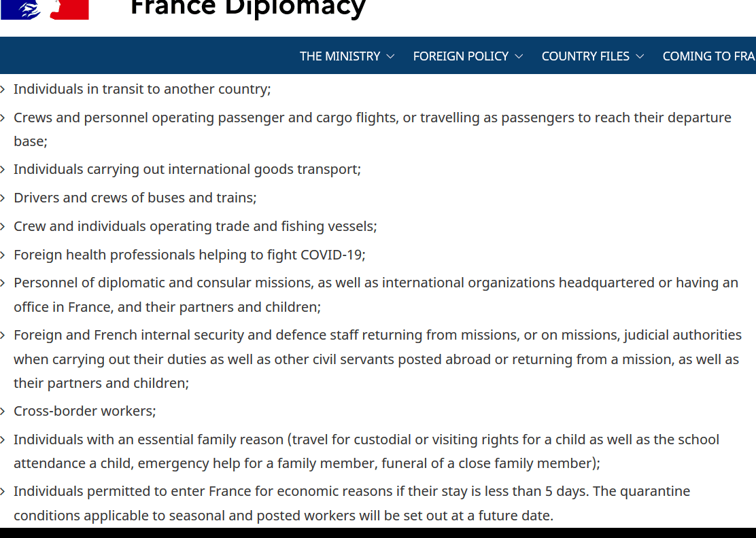Screen dimensions: 756x538
Task: Click the French Republic flag logo
Action: (x=44, y=10)
